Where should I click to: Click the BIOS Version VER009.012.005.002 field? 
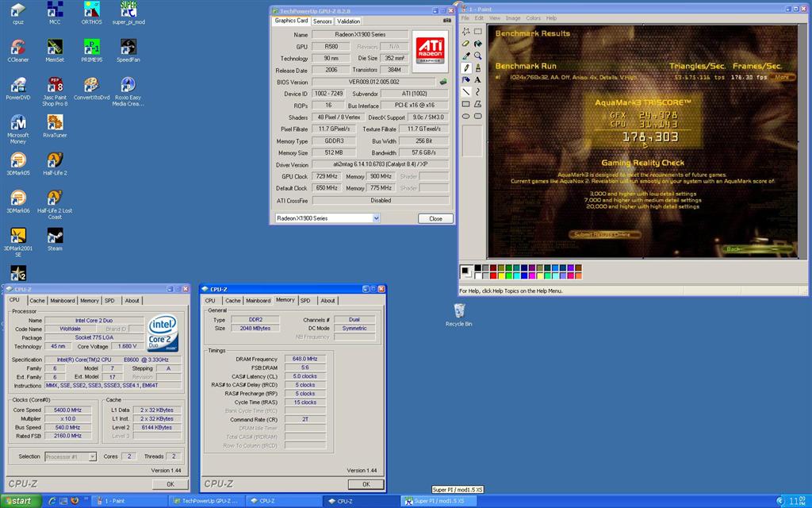[374, 82]
